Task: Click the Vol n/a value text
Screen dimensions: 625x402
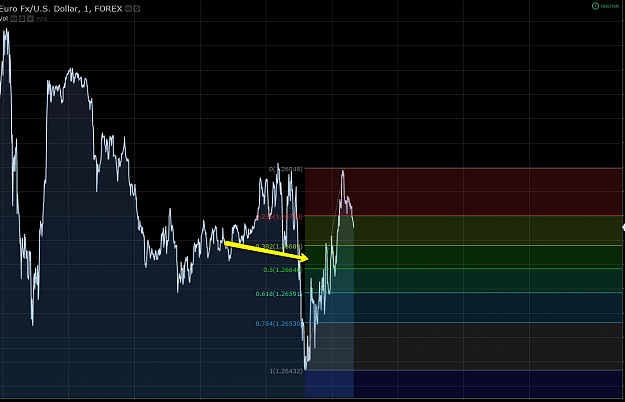Action: click(x=42, y=19)
